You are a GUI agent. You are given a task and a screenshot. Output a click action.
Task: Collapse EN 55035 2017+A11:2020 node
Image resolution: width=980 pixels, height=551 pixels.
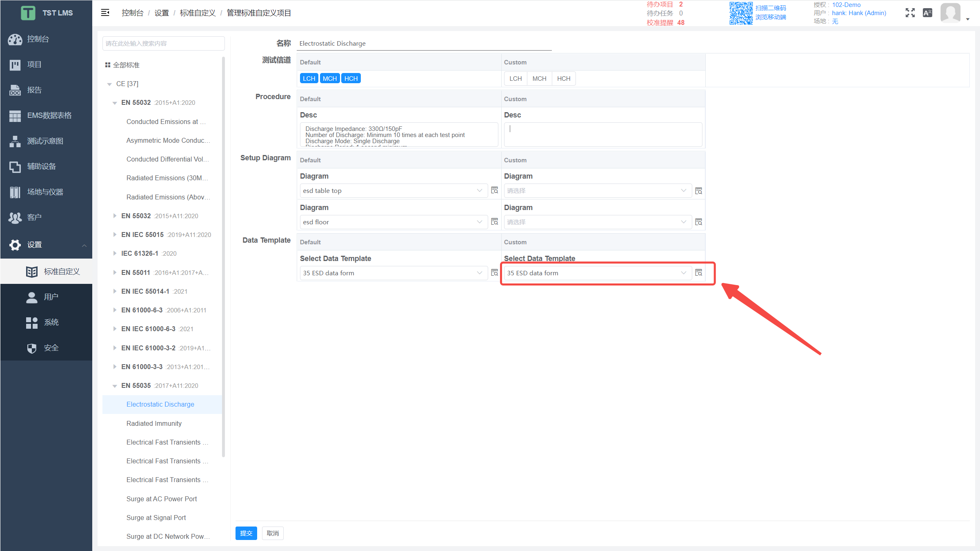(x=115, y=386)
